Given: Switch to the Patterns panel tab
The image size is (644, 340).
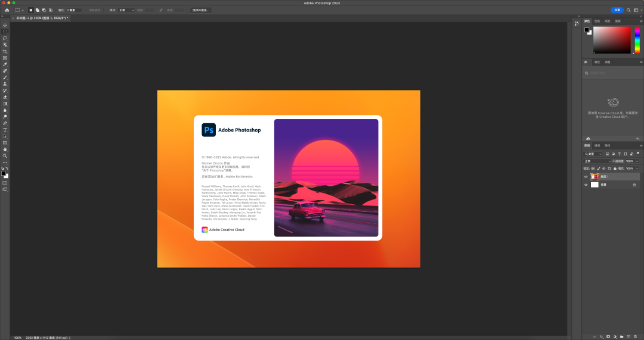Looking at the screenshot, I should point(618,21).
